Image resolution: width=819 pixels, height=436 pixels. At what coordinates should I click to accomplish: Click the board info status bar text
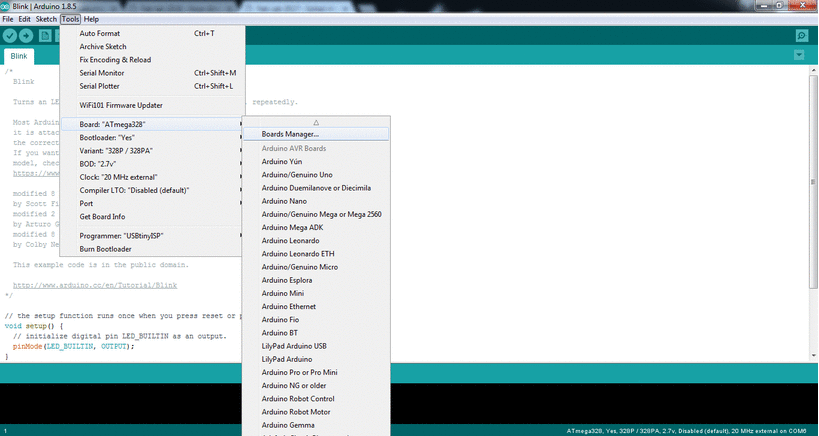[x=686, y=431]
